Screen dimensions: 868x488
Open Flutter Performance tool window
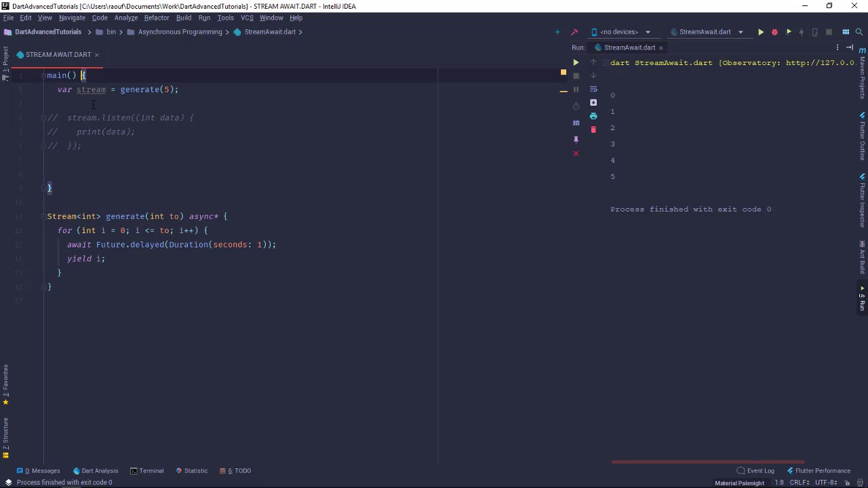818,470
